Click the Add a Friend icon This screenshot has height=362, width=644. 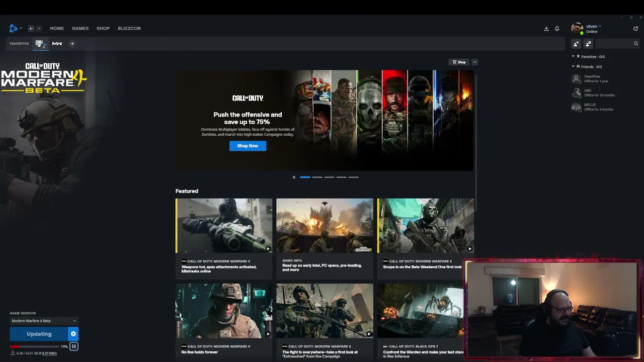point(577,44)
